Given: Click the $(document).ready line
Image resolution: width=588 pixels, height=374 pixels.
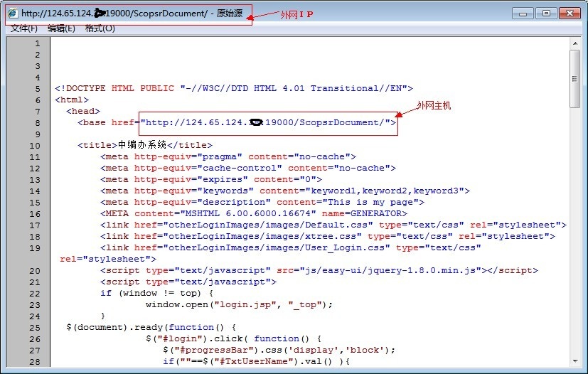Looking at the screenshot, I should (151, 327).
